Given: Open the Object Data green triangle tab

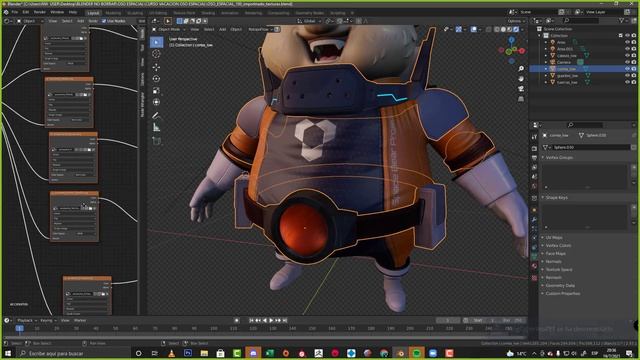Looking at the screenshot, I should click(x=534, y=256).
